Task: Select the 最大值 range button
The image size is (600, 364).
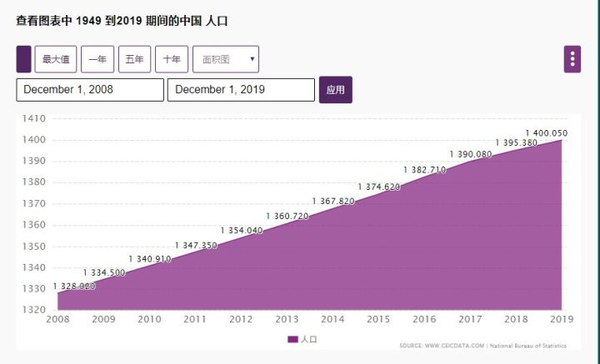Action: [56, 59]
